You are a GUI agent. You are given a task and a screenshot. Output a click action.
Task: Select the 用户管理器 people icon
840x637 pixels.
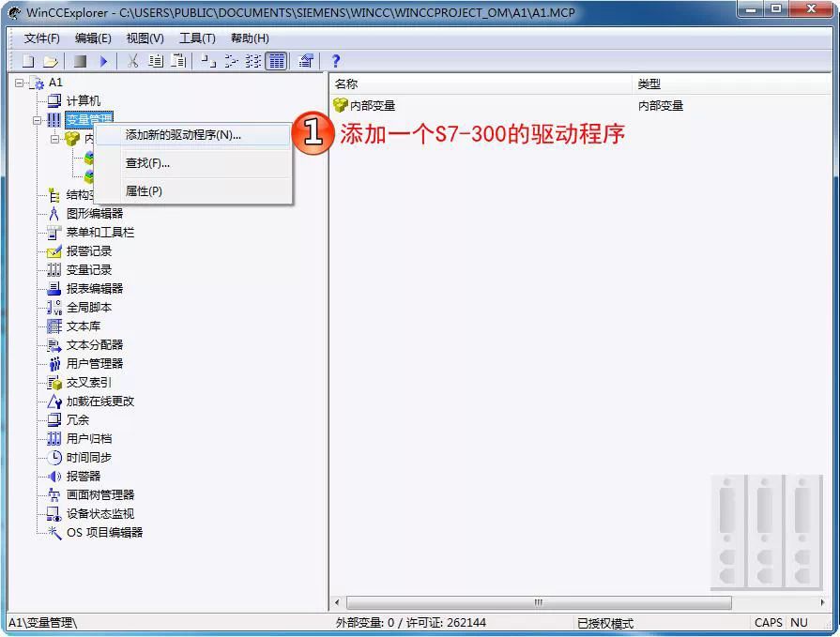pyautogui.click(x=54, y=364)
